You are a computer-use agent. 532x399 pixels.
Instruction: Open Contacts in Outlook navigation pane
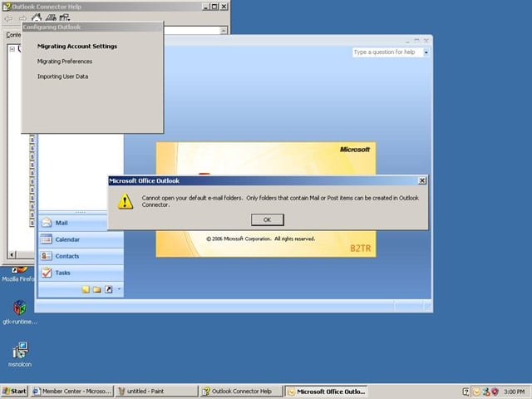[81, 256]
